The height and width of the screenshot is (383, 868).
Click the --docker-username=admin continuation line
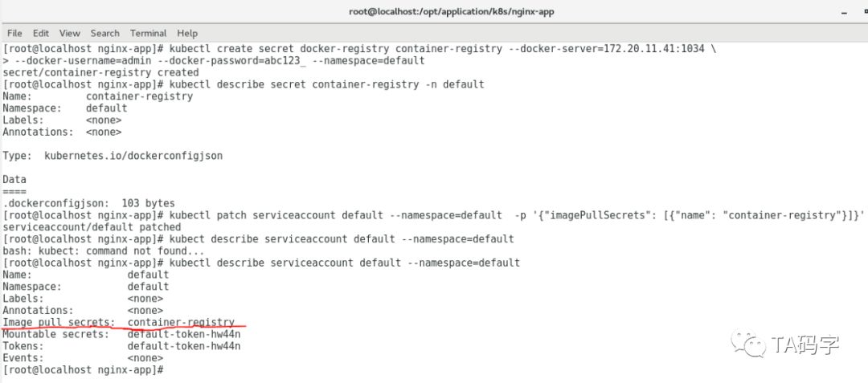(x=213, y=60)
